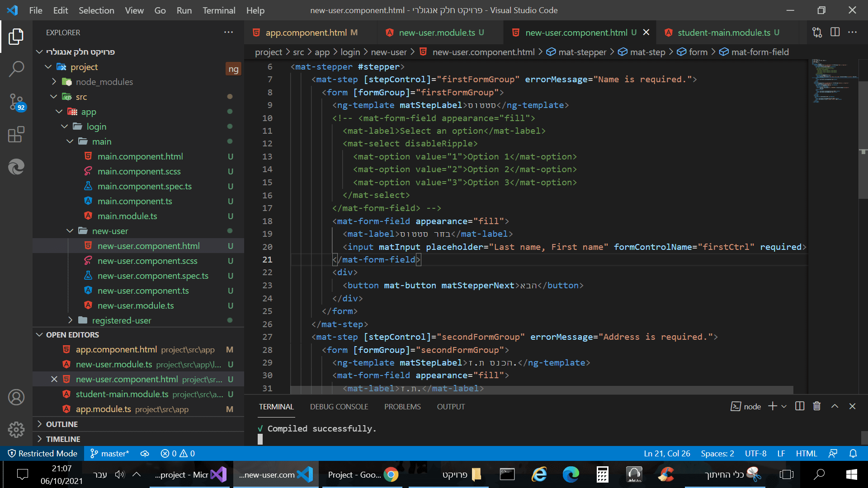Open the Terminal menu
Screen dimensions: 868x488
click(218, 10)
